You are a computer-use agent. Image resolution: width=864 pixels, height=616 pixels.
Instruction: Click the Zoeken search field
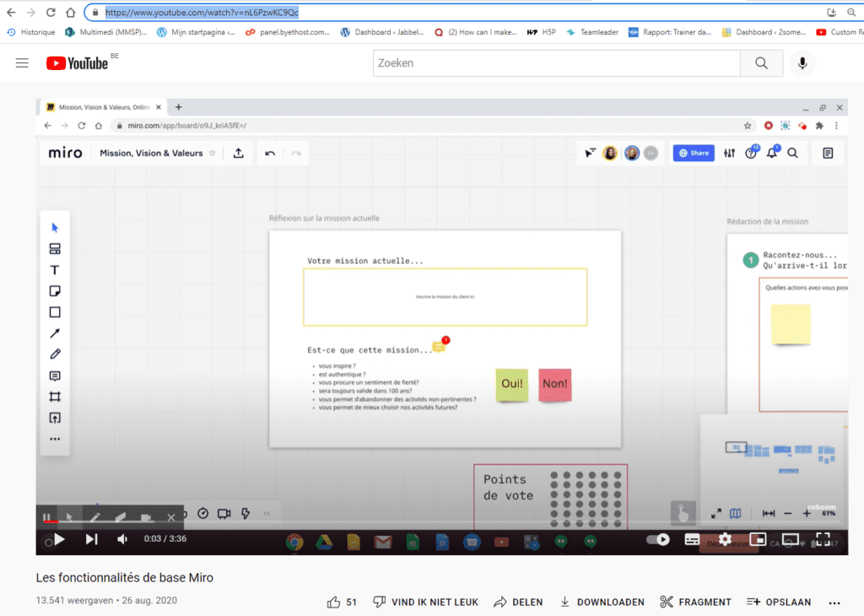557,62
